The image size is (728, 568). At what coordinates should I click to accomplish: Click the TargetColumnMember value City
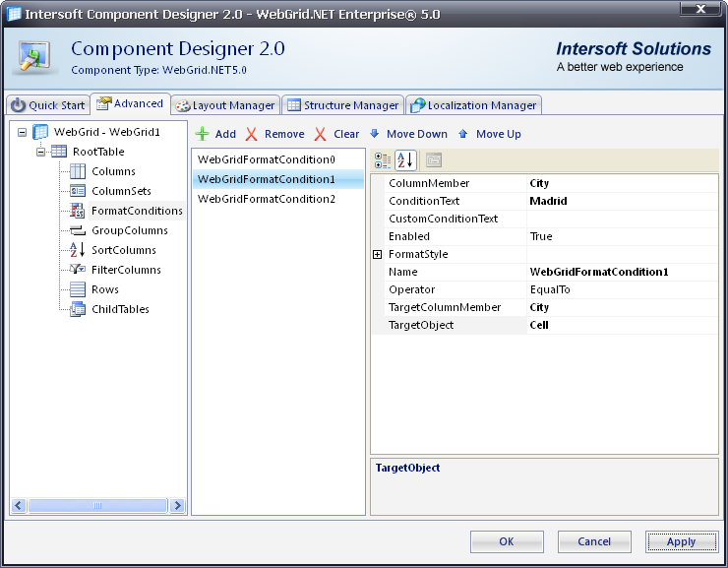coord(622,307)
